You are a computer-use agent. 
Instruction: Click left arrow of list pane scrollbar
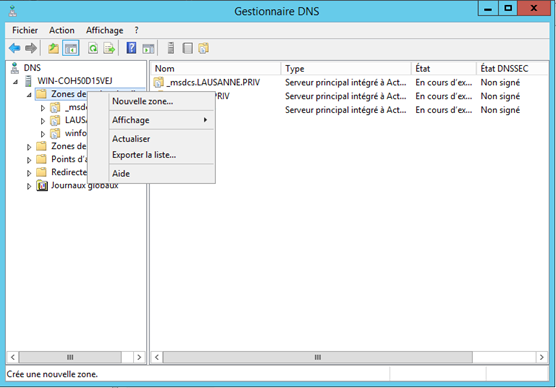(x=157, y=357)
